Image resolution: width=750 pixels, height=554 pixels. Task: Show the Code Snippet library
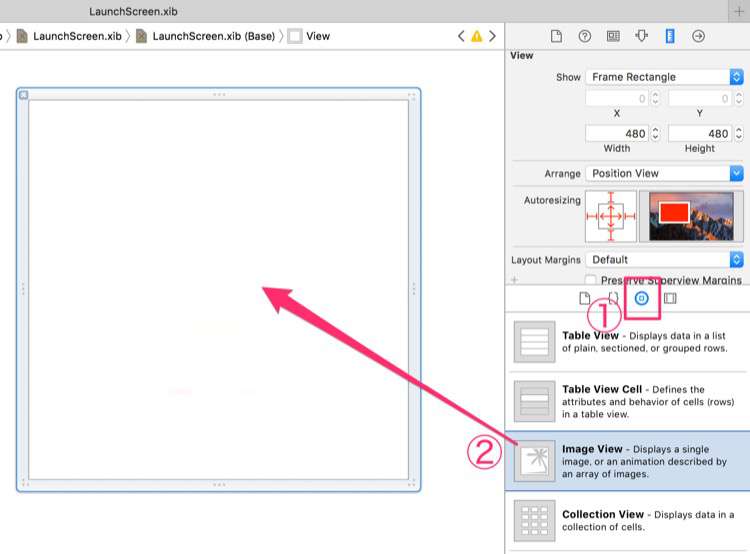pyautogui.click(x=613, y=299)
